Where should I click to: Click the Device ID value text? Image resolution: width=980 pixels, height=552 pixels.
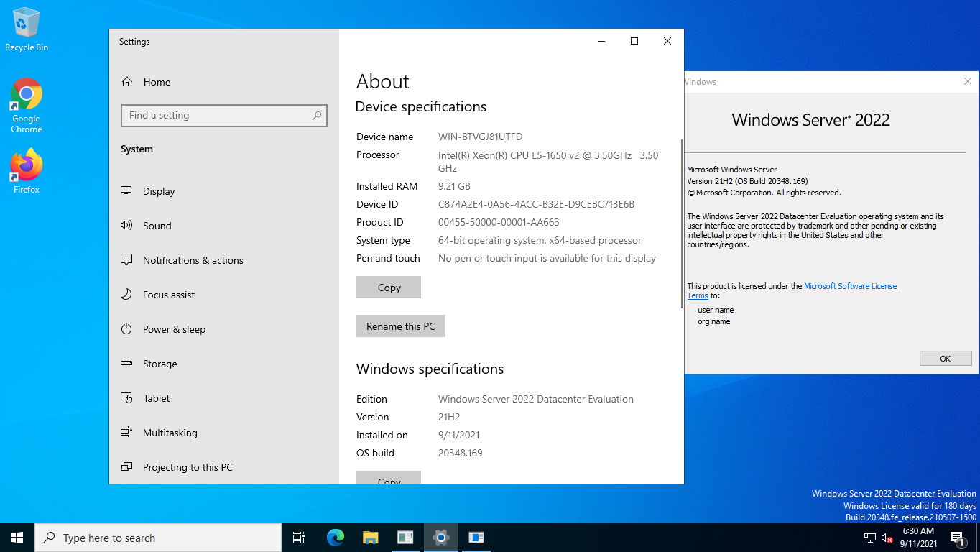point(536,204)
